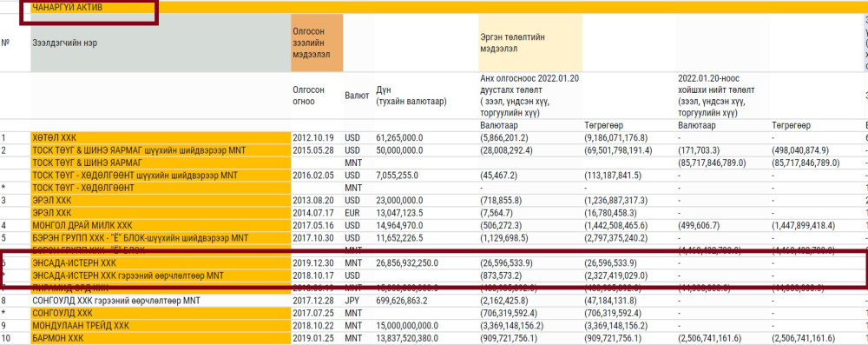Image resolution: width=868 pixels, height=345 pixels.
Task: Click the Олгосон огноо column header
Action: 309,96
